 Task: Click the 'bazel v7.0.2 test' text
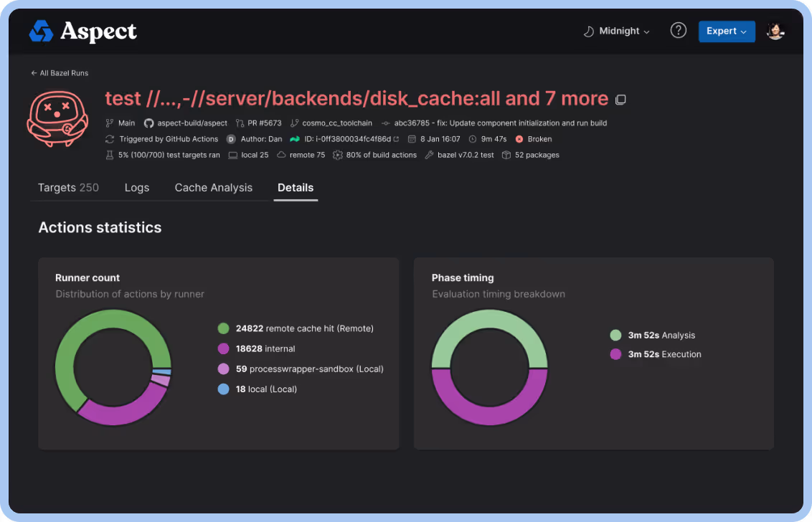pyautogui.click(x=466, y=156)
